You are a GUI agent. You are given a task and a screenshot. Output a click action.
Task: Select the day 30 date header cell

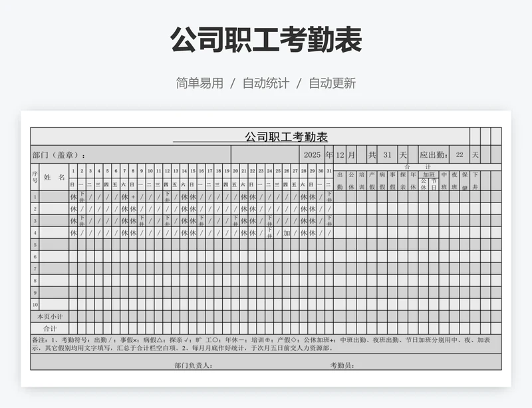click(x=321, y=171)
